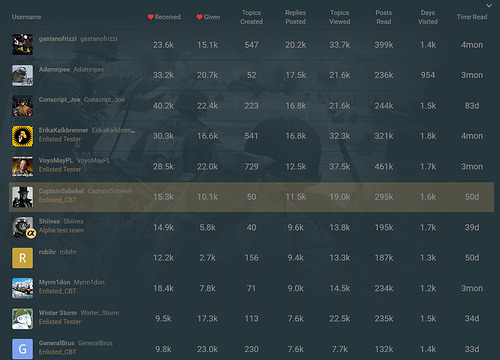This screenshot has width=500, height=360.
Task: Open Winter Storm's avatar image
Action: [22, 319]
